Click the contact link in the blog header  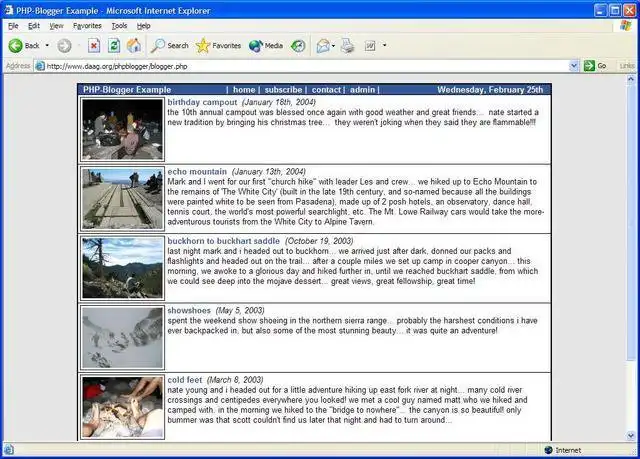pos(326,90)
